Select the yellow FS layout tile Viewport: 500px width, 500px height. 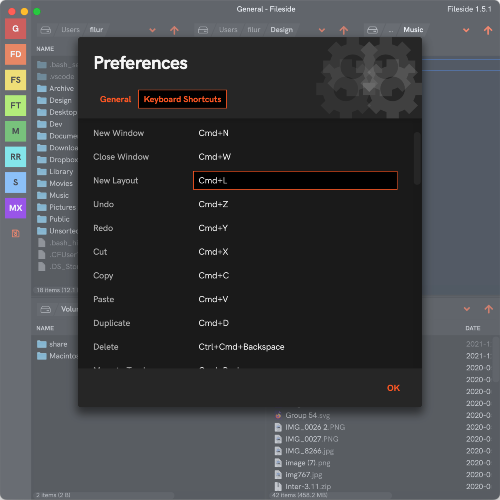click(15, 80)
